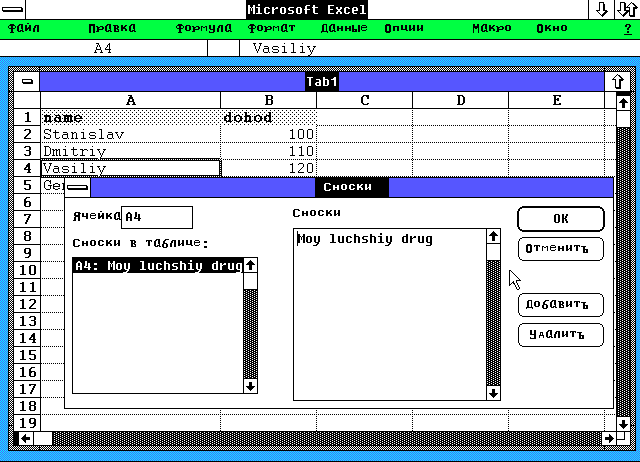This screenshot has width=640, height=462.
Task: Open the Формат menu
Action: click(x=271, y=28)
